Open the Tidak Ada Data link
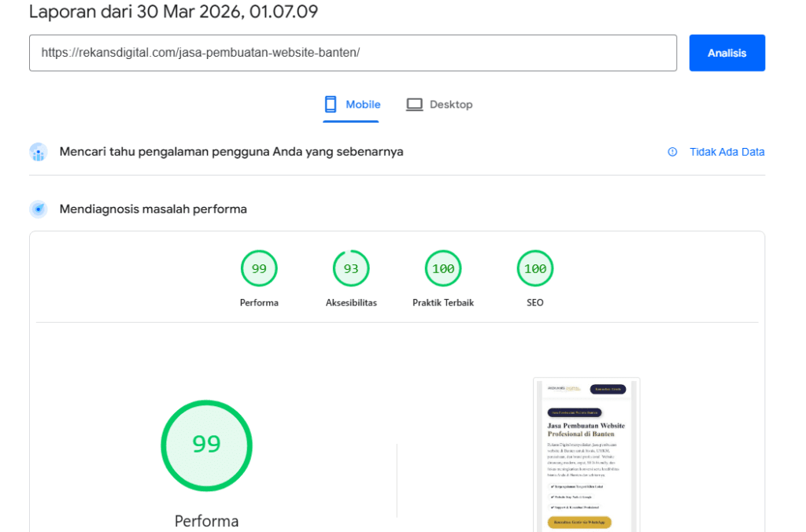Screen dimensions: 806x532 727,152
